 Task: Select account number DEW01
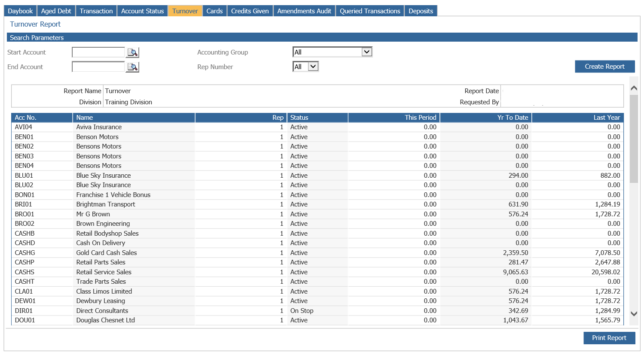click(25, 301)
